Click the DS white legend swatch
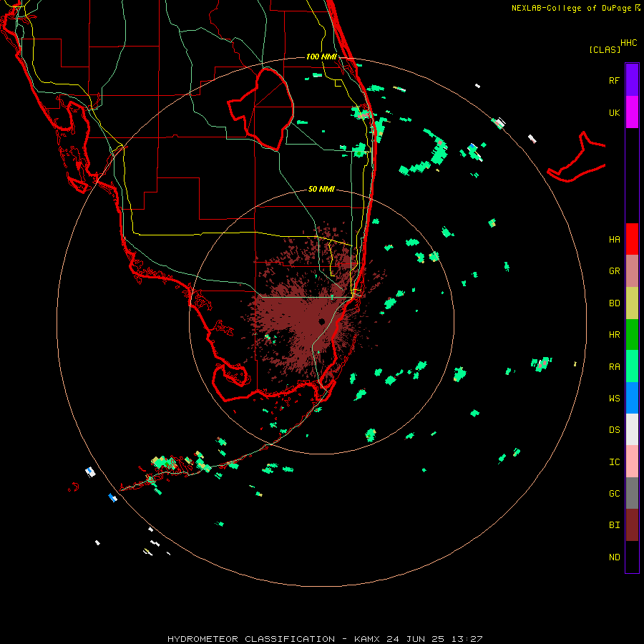This screenshot has width=644, height=644. (x=632, y=429)
